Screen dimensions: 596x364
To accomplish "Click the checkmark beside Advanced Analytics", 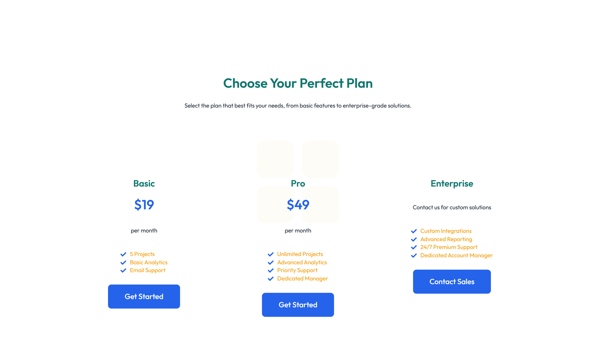I will coord(270,262).
